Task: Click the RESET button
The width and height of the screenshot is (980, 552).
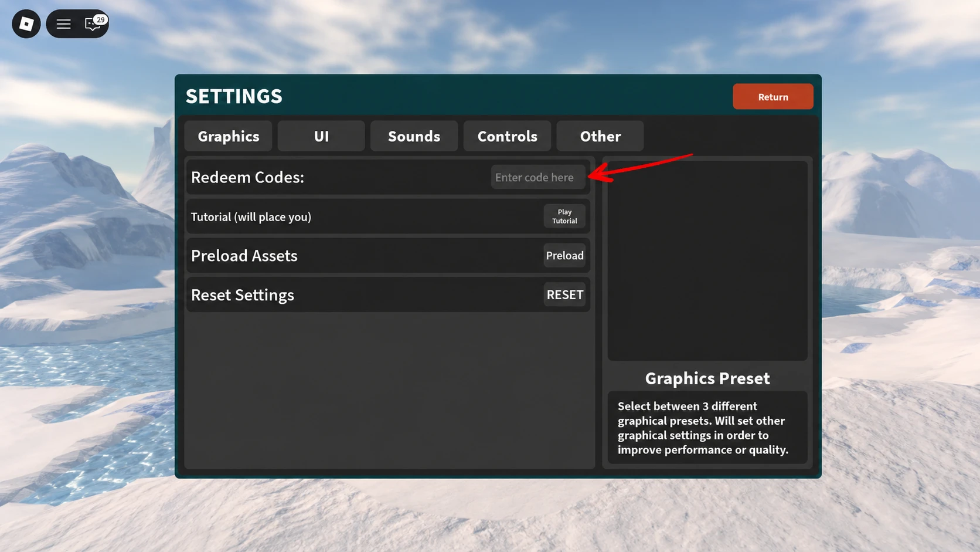Action: click(x=564, y=294)
